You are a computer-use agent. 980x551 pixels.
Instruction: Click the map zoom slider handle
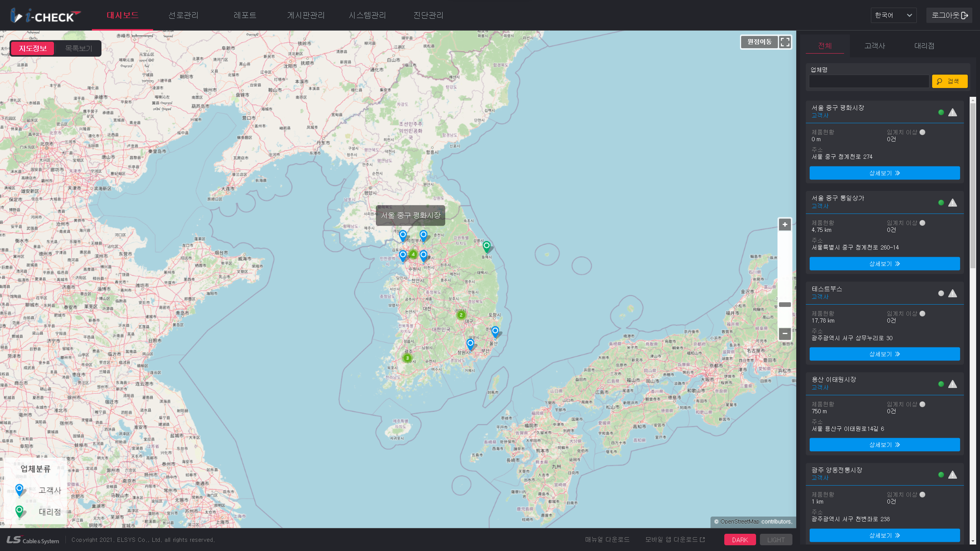785,305
